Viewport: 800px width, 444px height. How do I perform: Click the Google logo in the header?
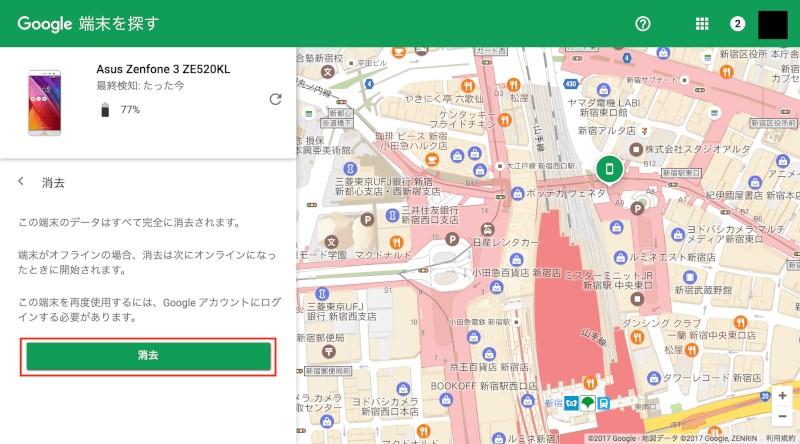click(44, 23)
